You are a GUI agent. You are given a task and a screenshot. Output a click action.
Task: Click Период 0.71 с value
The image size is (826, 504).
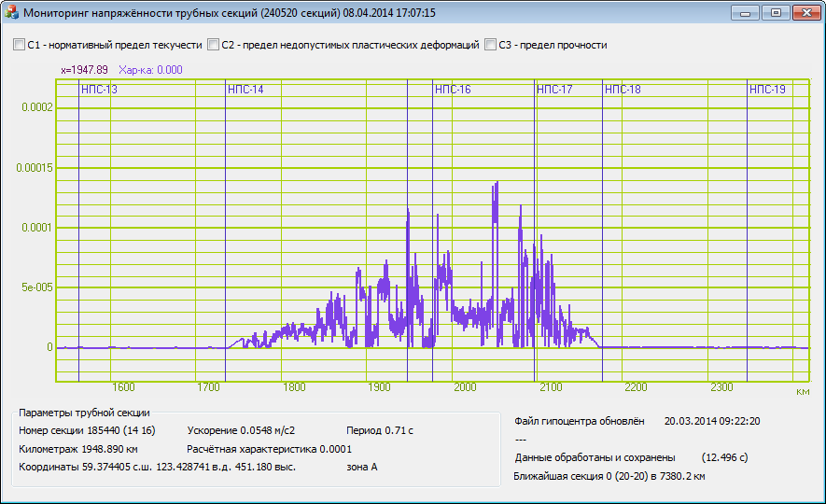click(x=379, y=431)
